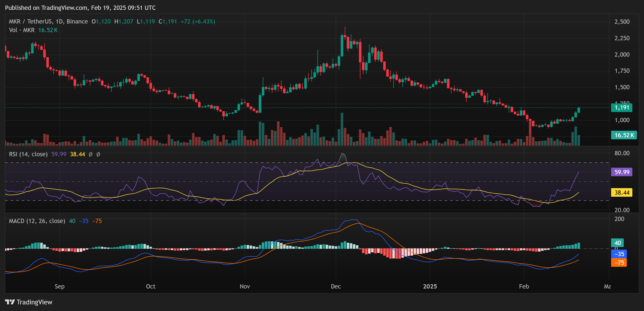Click the O1,120 open value in legend

(x=101, y=21)
